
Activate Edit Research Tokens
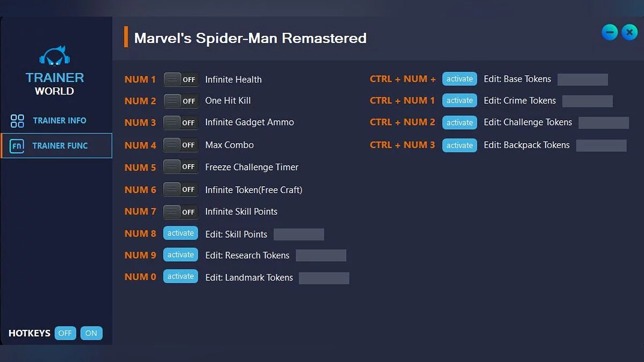click(180, 254)
